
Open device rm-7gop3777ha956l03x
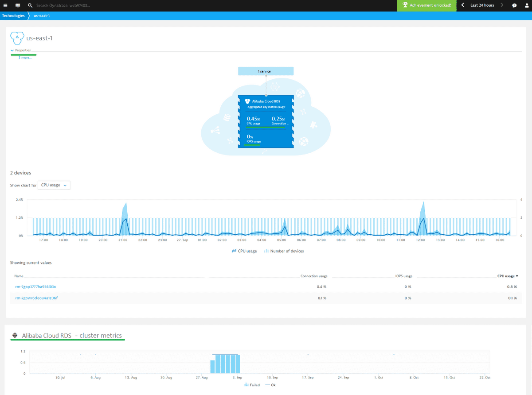[36, 287]
